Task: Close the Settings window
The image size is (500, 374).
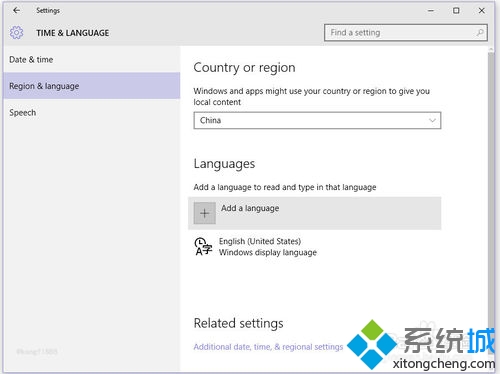Action: (481, 11)
